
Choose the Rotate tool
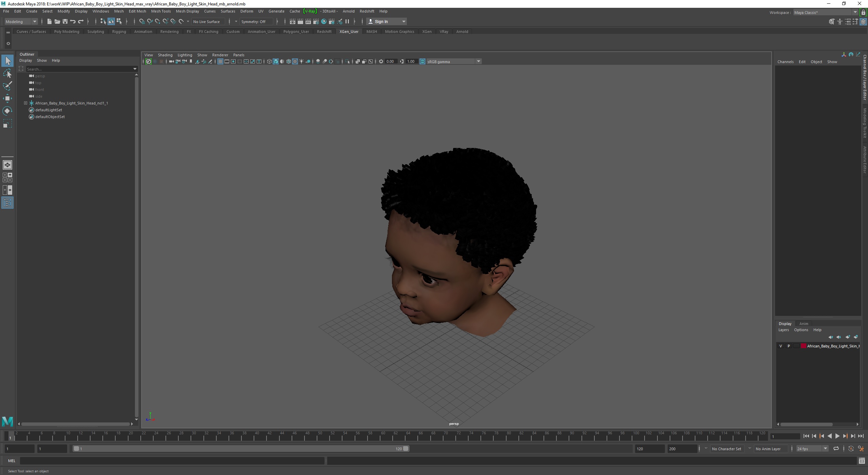7,111
